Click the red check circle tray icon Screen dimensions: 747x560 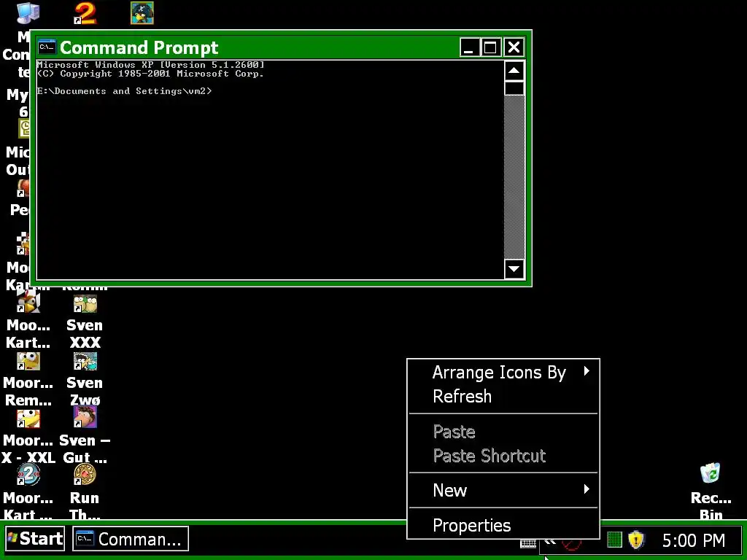(571, 543)
